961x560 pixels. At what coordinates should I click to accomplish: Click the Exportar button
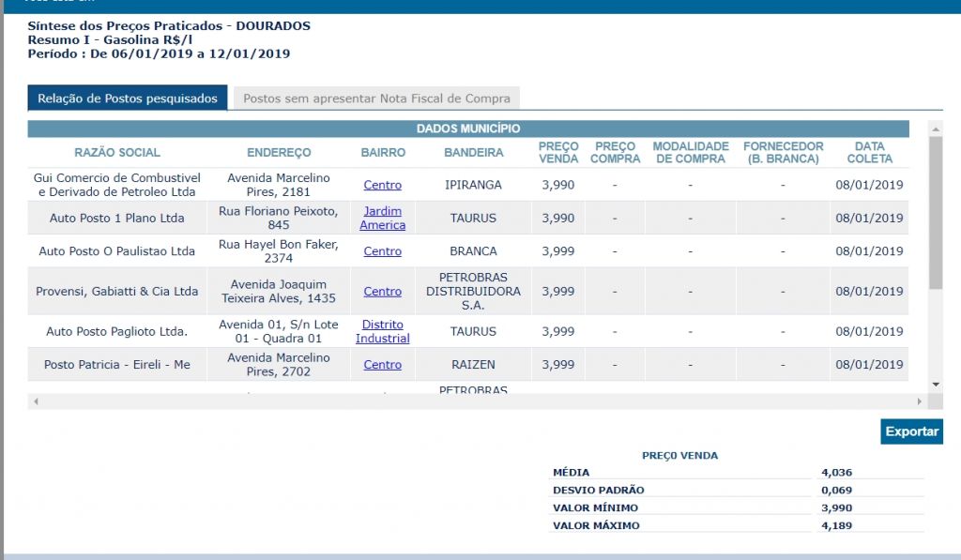(x=911, y=431)
